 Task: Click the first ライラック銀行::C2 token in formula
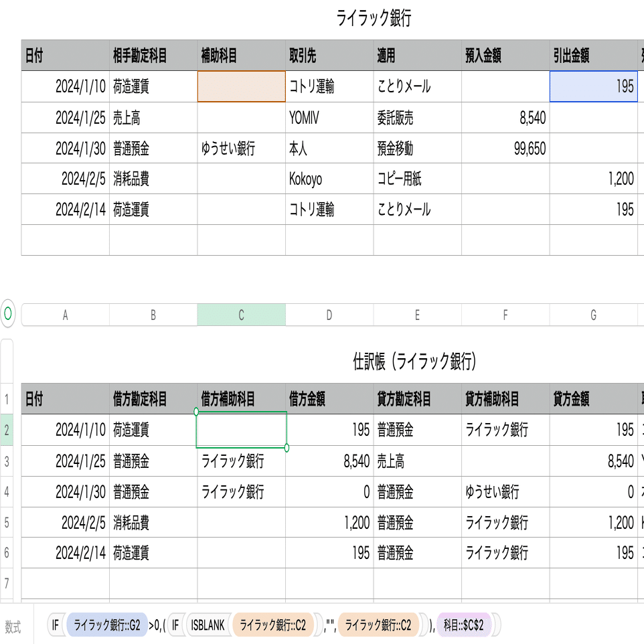tap(272, 626)
